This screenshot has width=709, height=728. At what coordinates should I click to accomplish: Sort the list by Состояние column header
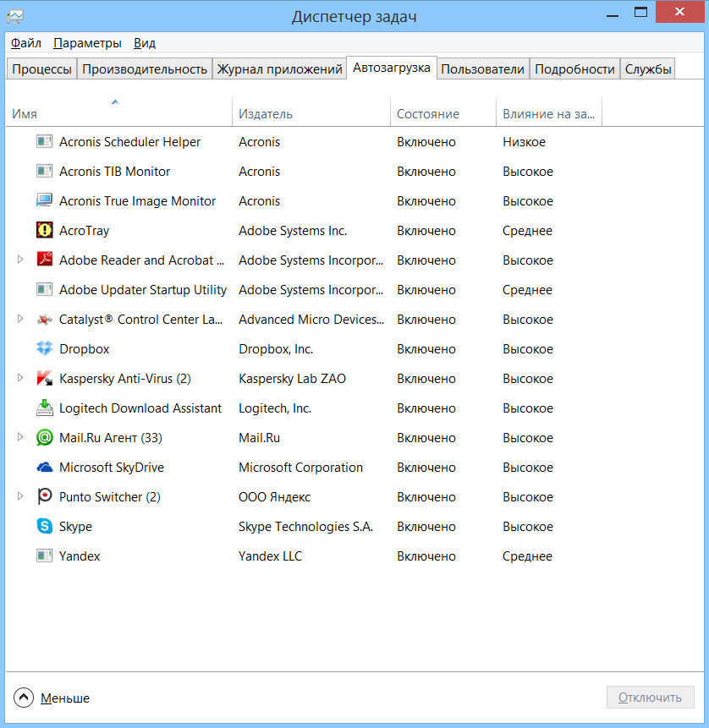click(x=428, y=113)
